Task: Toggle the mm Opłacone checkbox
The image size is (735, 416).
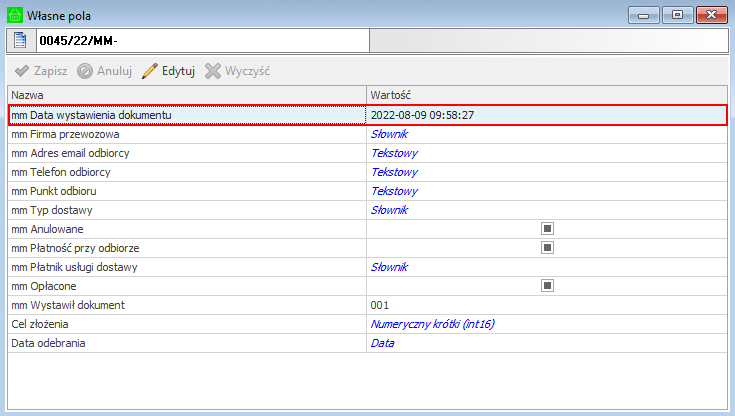Action: pos(547,286)
